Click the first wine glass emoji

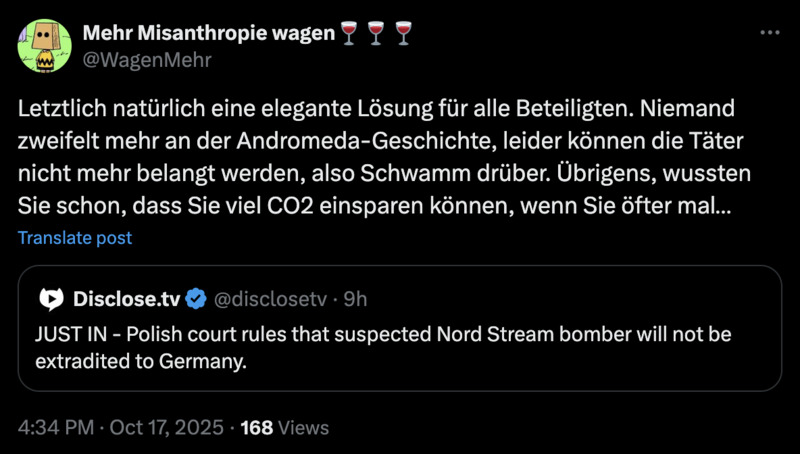point(349,34)
